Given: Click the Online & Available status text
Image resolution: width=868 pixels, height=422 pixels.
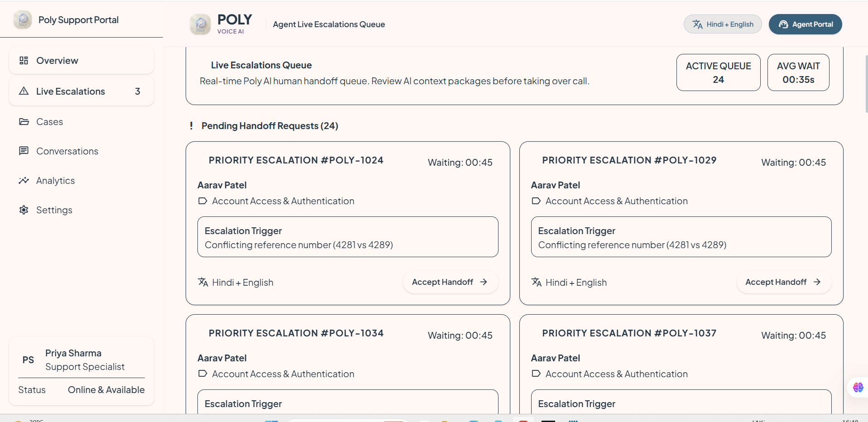Looking at the screenshot, I should pos(106,389).
